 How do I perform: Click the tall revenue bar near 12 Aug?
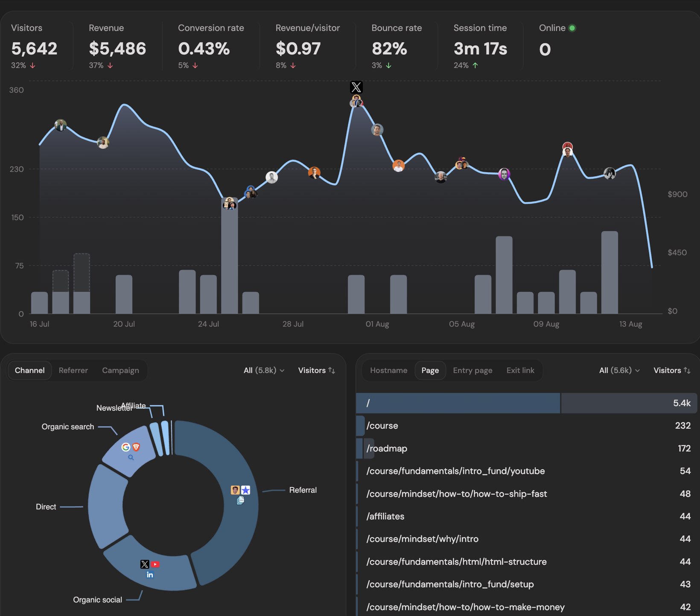pyautogui.click(x=610, y=273)
